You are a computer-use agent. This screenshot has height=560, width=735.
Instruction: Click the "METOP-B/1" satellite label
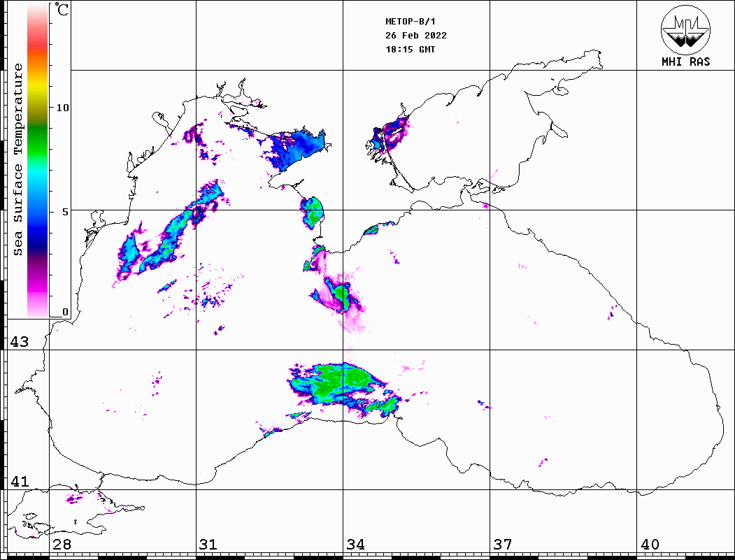coord(411,22)
